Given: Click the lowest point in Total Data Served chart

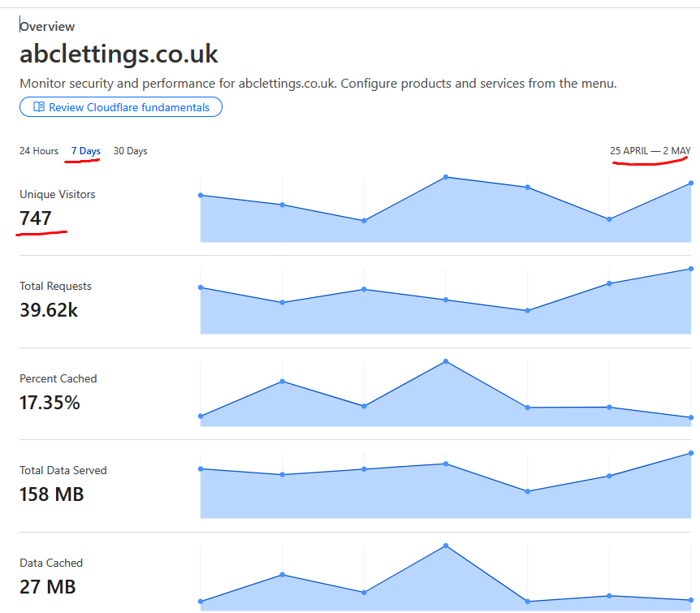Looking at the screenshot, I should 528,491.
